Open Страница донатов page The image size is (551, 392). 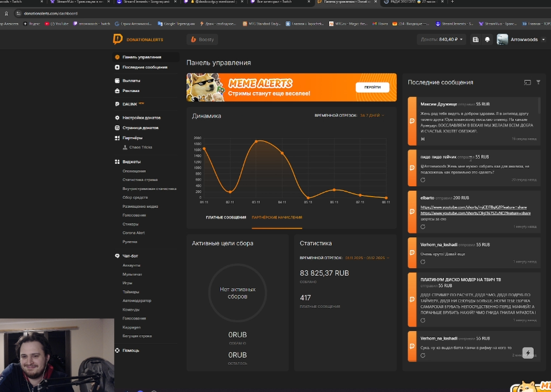(140, 128)
